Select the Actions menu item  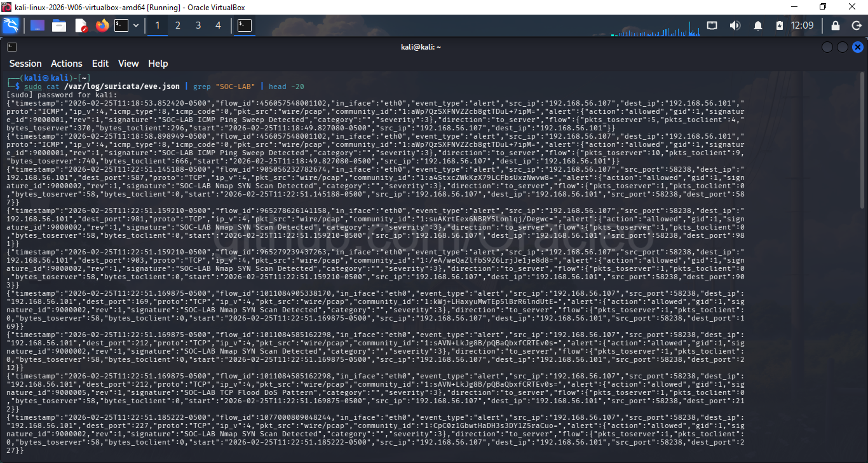point(67,64)
